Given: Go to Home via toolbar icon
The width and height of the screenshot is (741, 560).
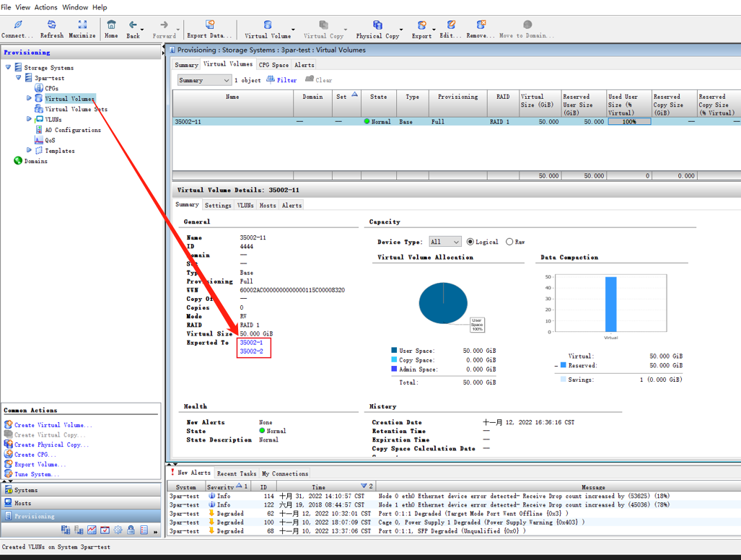Looking at the screenshot, I should [111, 25].
